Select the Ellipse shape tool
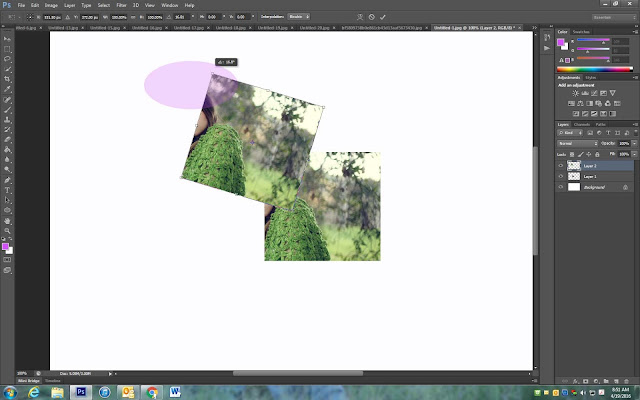The height and width of the screenshot is (400, 640). click(7, 210)
